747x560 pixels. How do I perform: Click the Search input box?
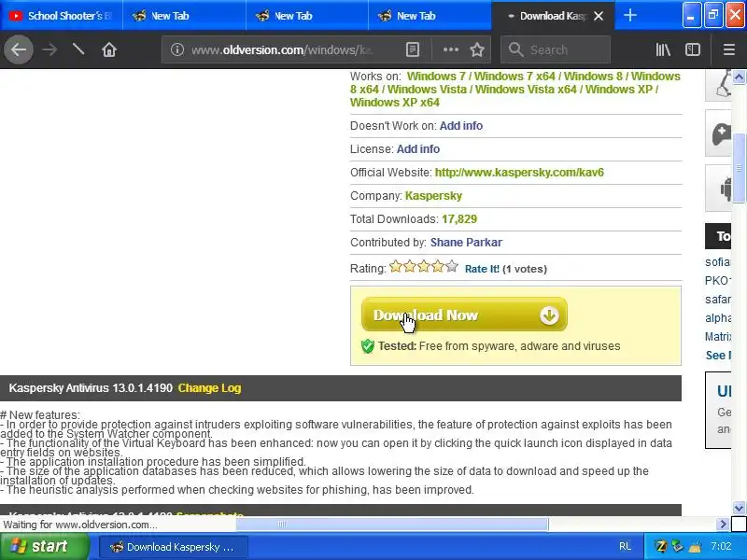tap(556, 49)
